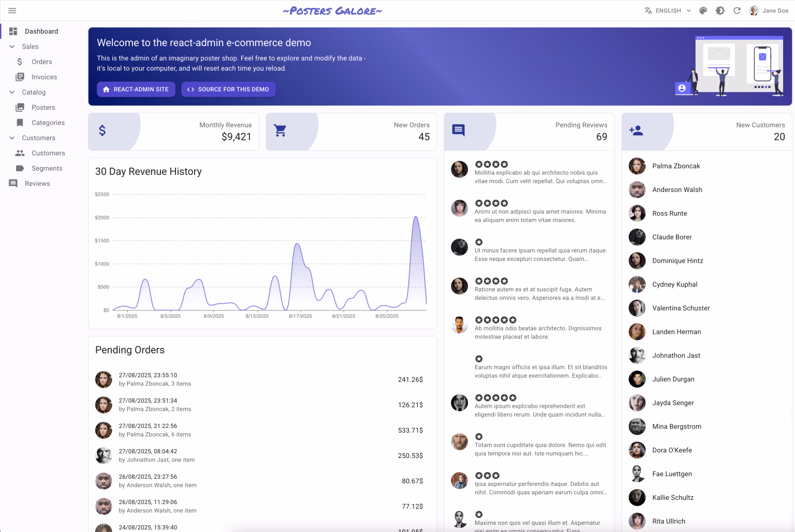795x532 pixels.
Task: Click the refresh icon in top bar
Action: [737, 10]
